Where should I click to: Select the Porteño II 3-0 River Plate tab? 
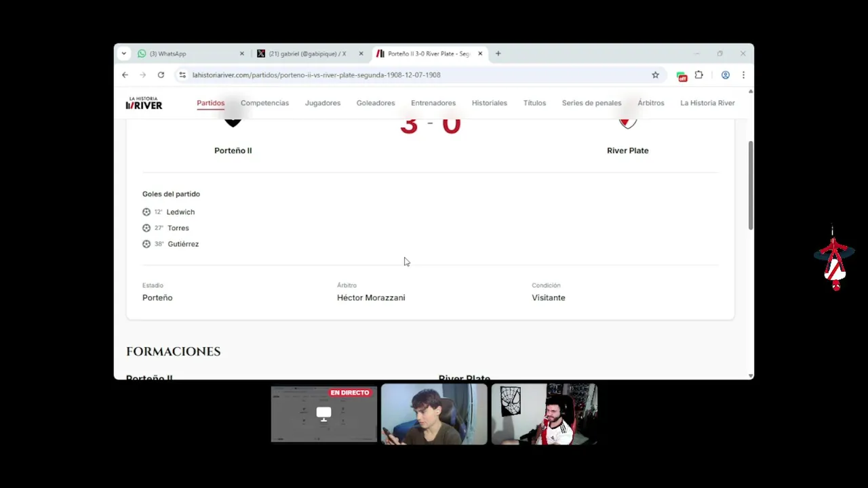(x=429, y=54)
